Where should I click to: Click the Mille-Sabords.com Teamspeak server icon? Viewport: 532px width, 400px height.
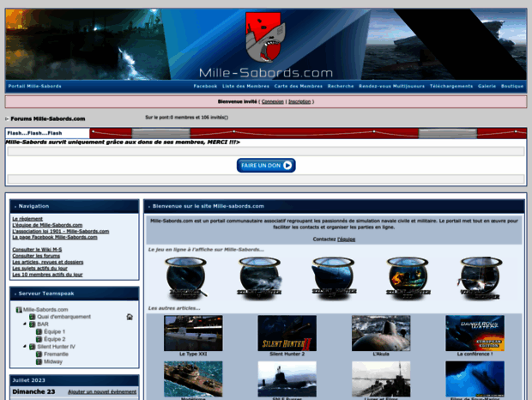coord(19,310)
